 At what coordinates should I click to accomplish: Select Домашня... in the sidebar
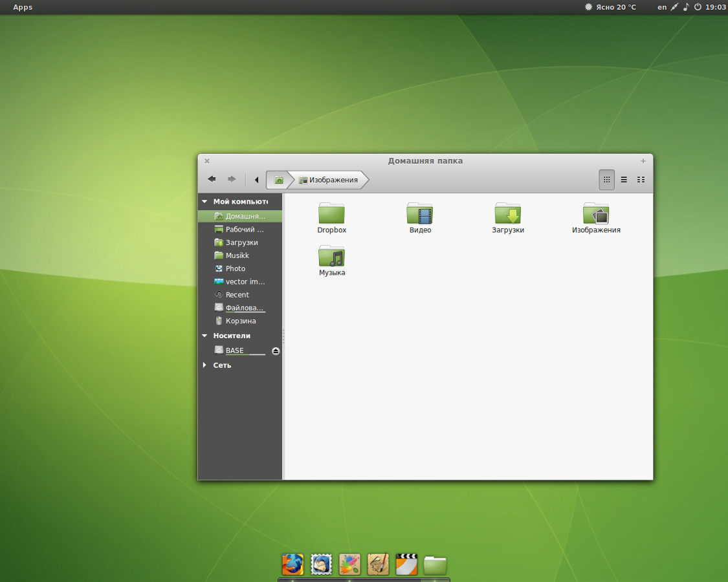(x=240, y=216)
